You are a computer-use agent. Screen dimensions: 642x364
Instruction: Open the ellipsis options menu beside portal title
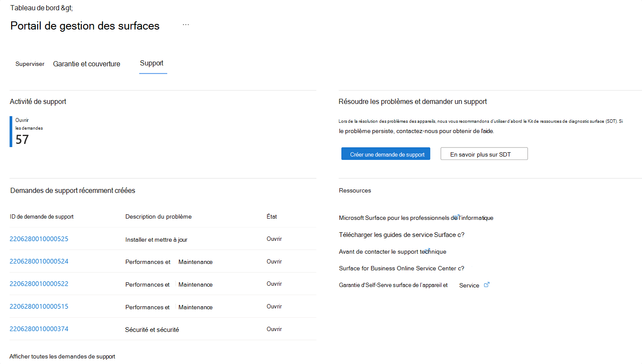[x=186, y=24]
